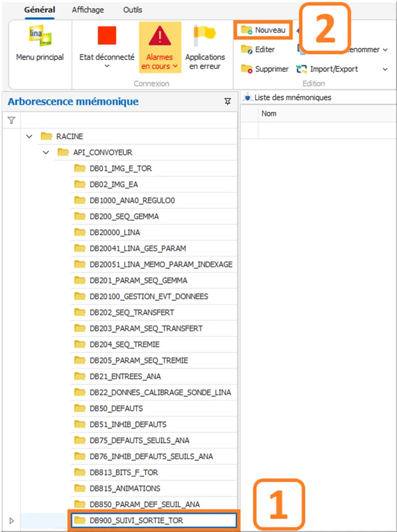Open the Import/Export dropdown arrow
397x532 pixels.
coord(385,69)
